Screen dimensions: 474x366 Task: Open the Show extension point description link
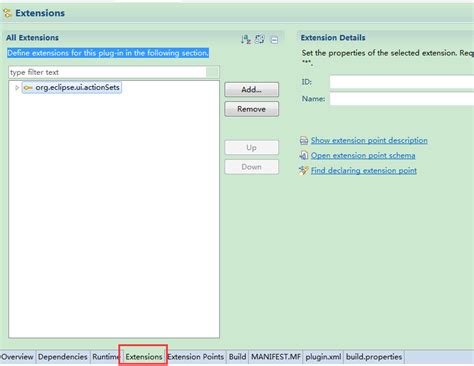click(x=369, y=140)
